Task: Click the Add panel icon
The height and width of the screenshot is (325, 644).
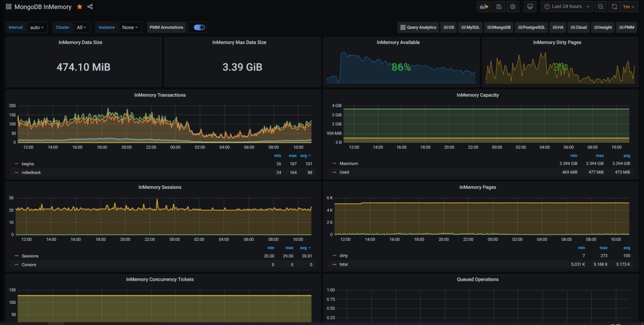Action: coord(484,7)
